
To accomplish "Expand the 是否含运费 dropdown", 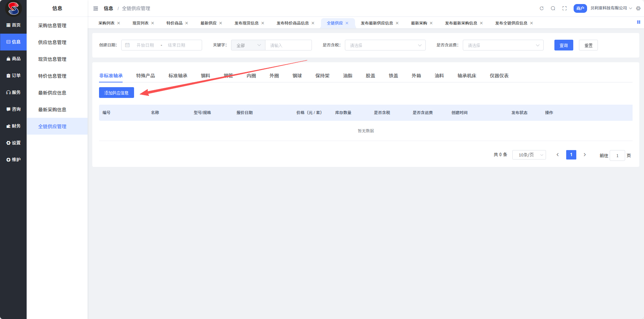I will [x=503, y=45].
